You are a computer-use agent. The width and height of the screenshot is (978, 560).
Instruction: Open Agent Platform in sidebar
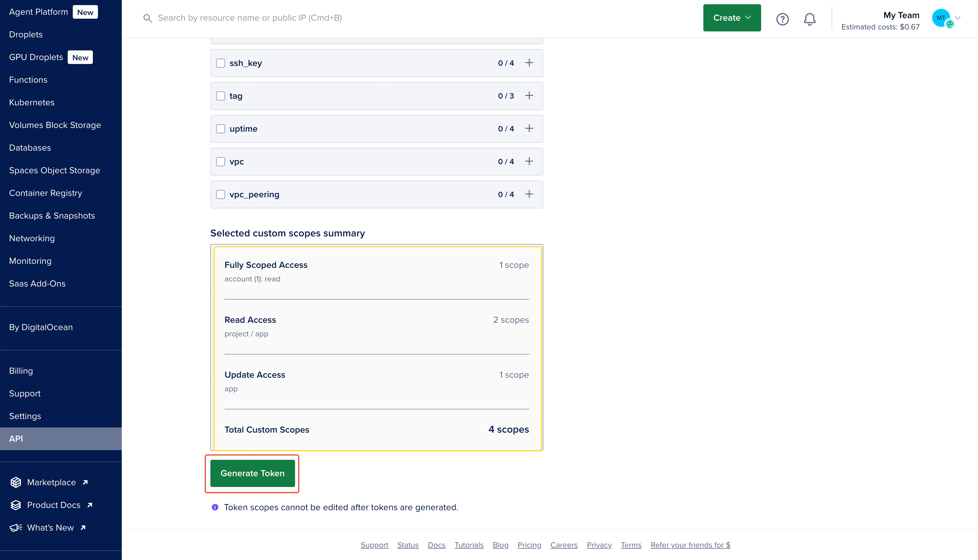tap(39, 12)
